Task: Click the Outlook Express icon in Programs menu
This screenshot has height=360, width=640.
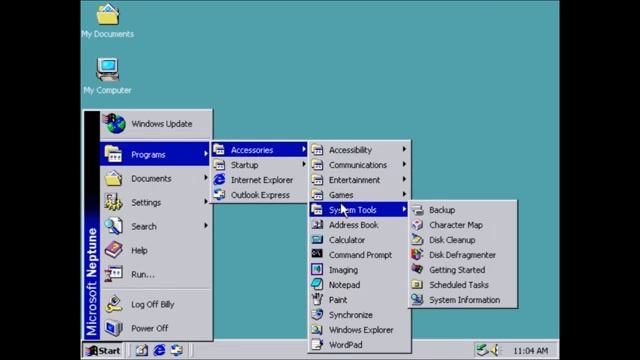Action: [220, 195]
